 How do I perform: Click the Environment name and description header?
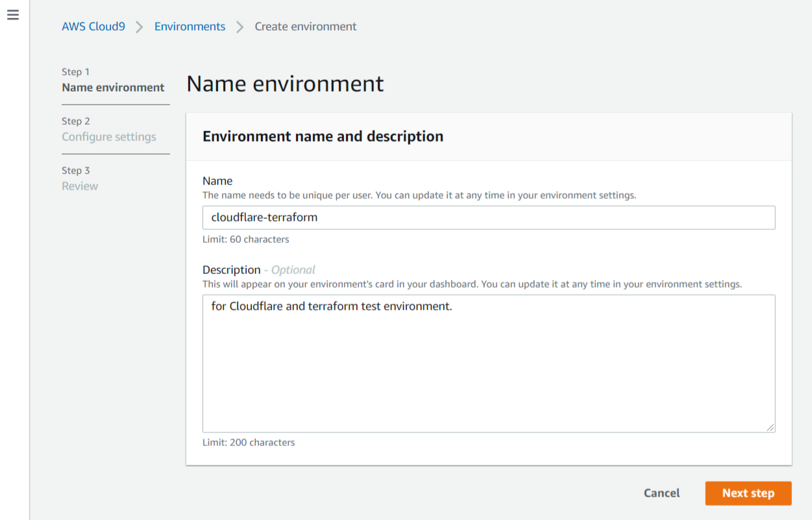[x=323, y=136]
